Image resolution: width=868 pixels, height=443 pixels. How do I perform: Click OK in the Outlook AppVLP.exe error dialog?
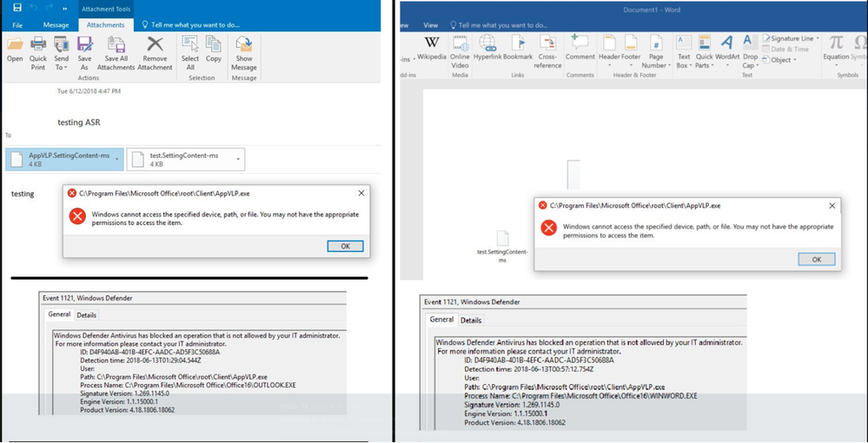click(346, 247)
